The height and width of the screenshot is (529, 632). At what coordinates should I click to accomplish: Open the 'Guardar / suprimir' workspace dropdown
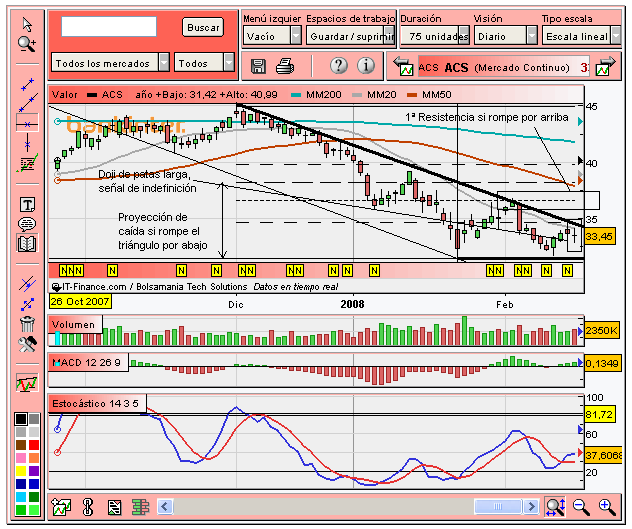pyautogui.click(x=350, y=35)
